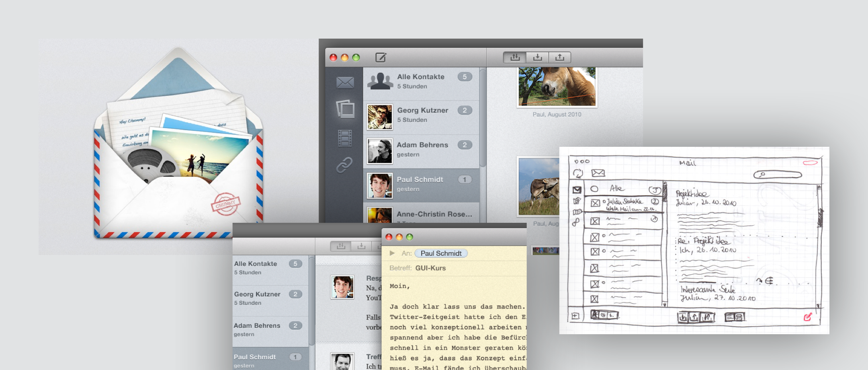Viewport: 868px width, 370px height.
Task: Expand the disclosure triangle beside An:
Action: tap(392, 253)
